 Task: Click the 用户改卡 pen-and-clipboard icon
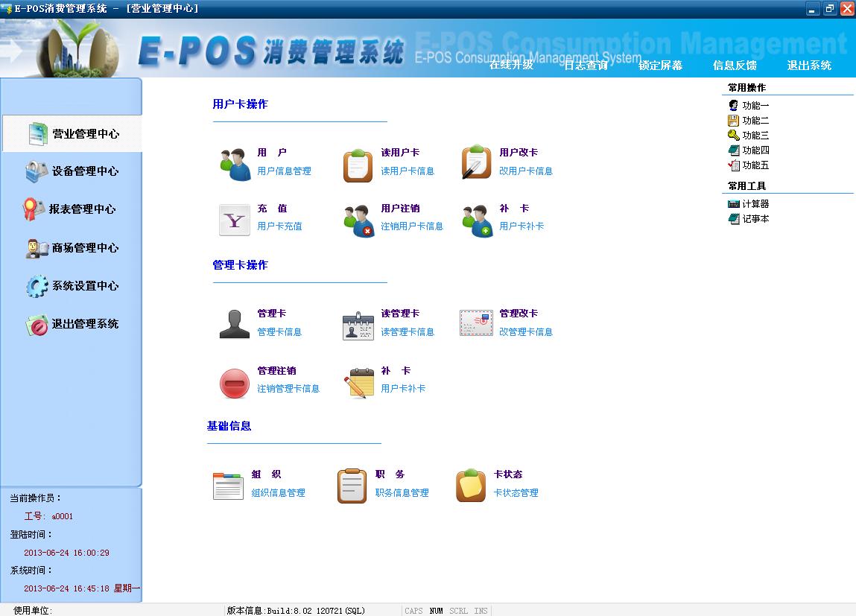coord(476,163)
